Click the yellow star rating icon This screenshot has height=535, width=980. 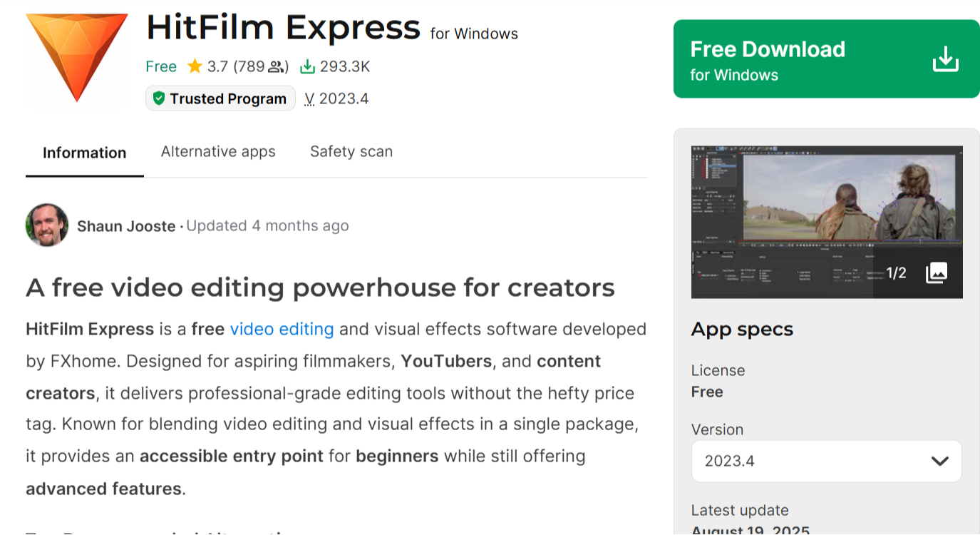click(195, 66)
